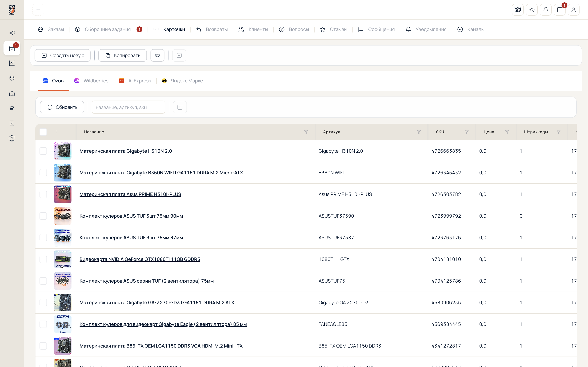Check the select-all checkbox in table header
The width and height of the screenshot is (588, 367).
click(43, 132)
